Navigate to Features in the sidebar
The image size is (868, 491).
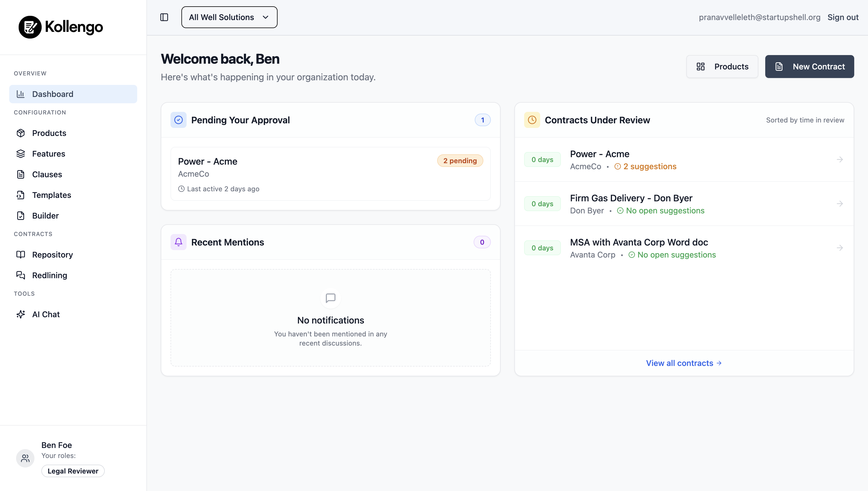pyautogui.click(x=49, y=153)
